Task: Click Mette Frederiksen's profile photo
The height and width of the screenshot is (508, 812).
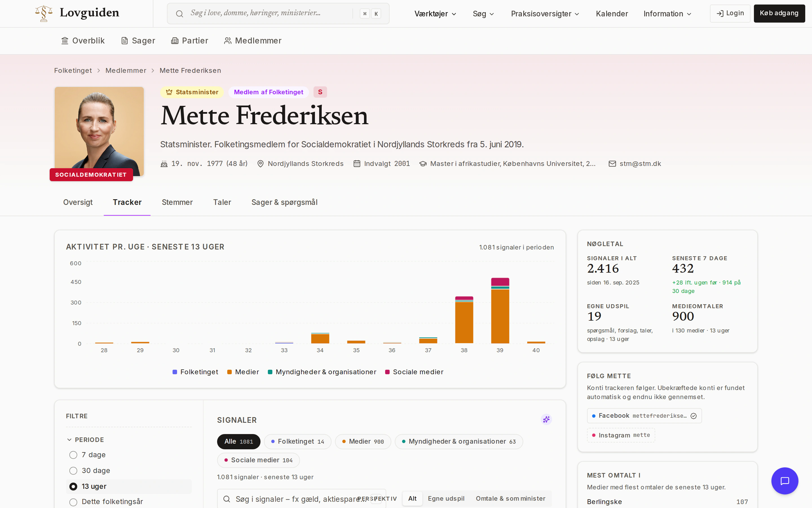Action: pos(99,131)
